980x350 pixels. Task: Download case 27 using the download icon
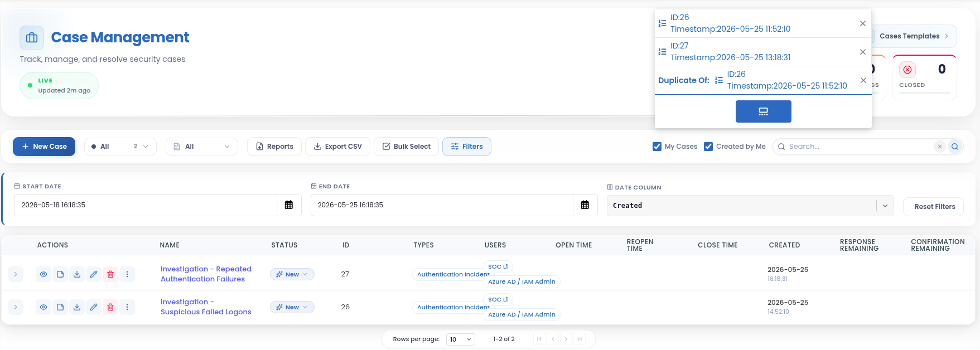tap(77, 274)
